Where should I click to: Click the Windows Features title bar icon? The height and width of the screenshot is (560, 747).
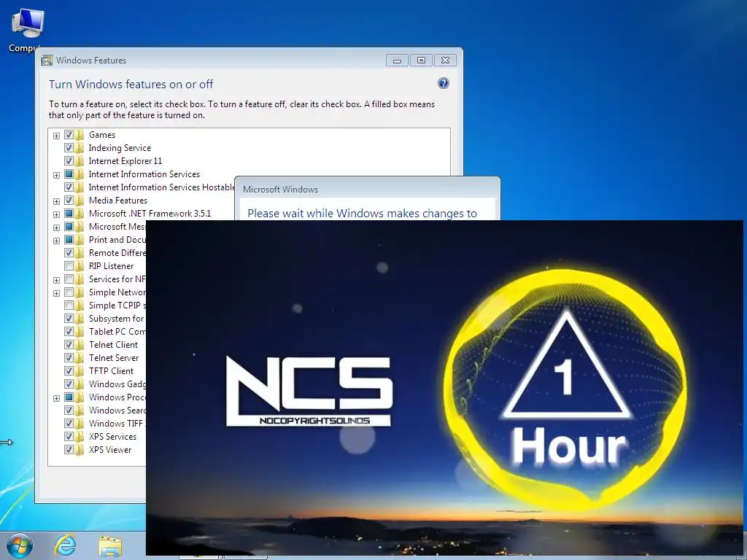point(47,61)
